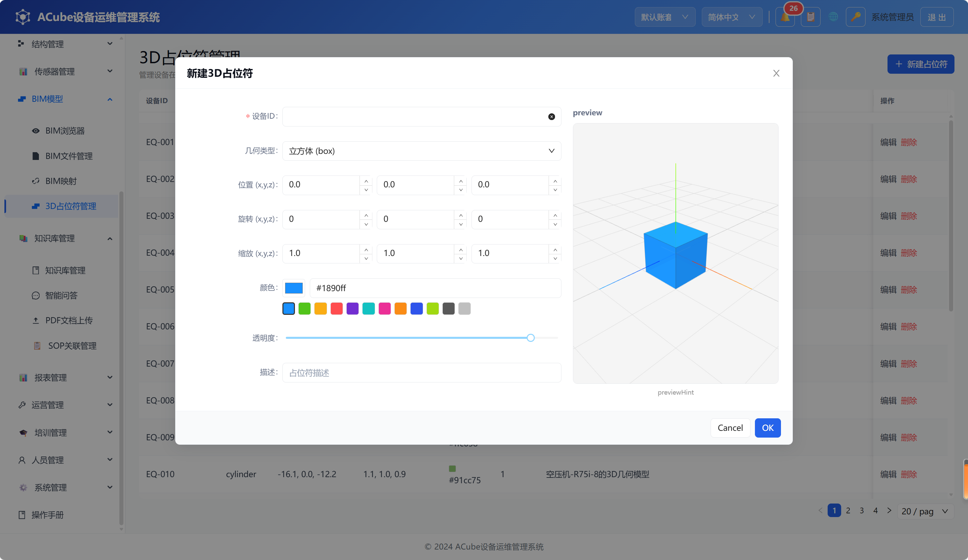968x560 pixels.
Task: Click the 设备ID input field
Action: (x=421, y=117)
